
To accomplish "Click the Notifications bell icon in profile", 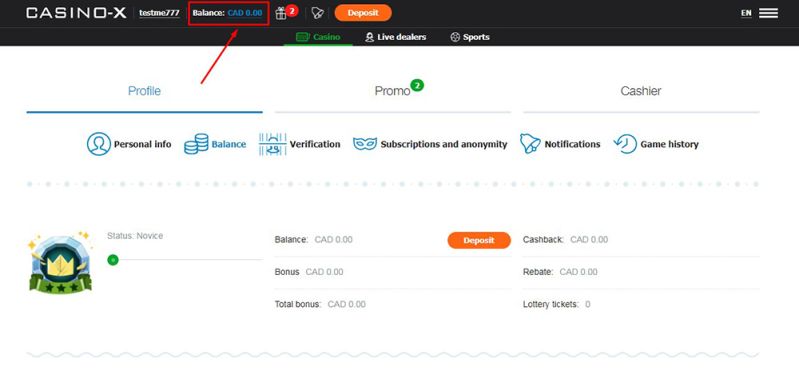I will coord(530,144).
